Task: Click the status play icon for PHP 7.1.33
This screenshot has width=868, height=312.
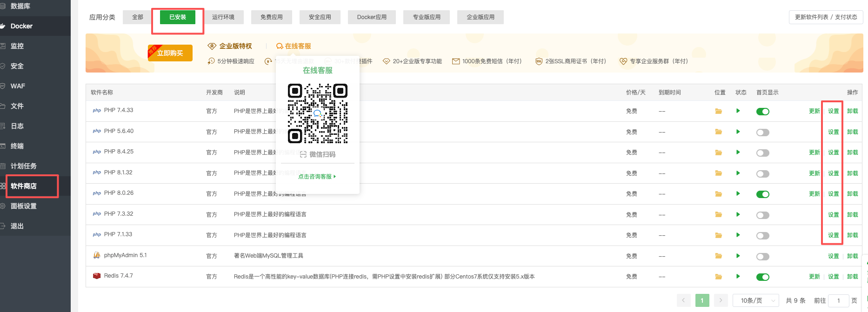Action: [x=738, y=235]
